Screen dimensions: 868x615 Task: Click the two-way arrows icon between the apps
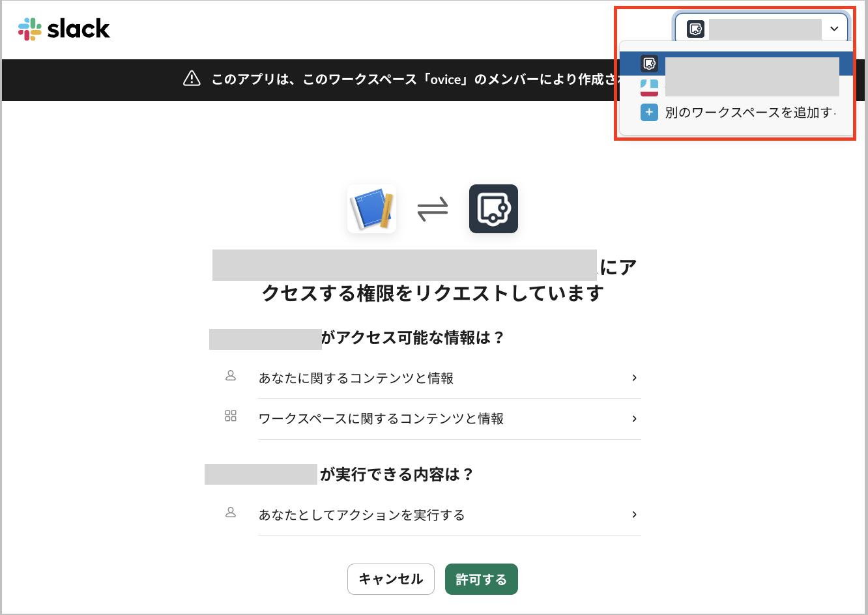point(433,210)
